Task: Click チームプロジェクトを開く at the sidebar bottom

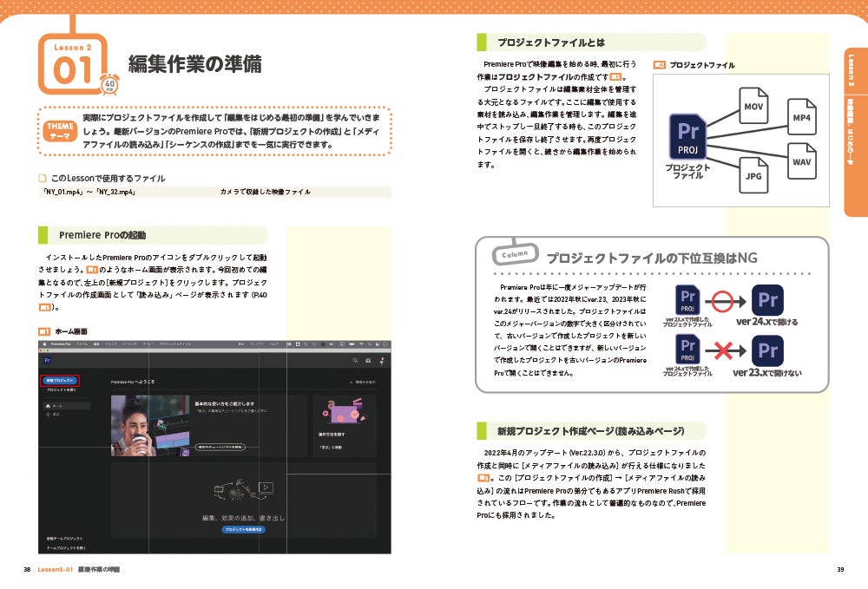Action: [67, 547]
